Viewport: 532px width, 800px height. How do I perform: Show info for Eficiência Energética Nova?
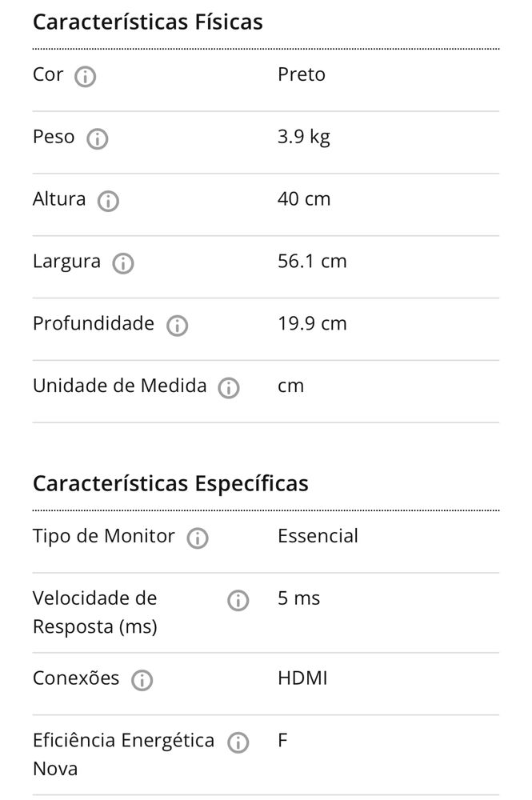click(x=238, y=742)
